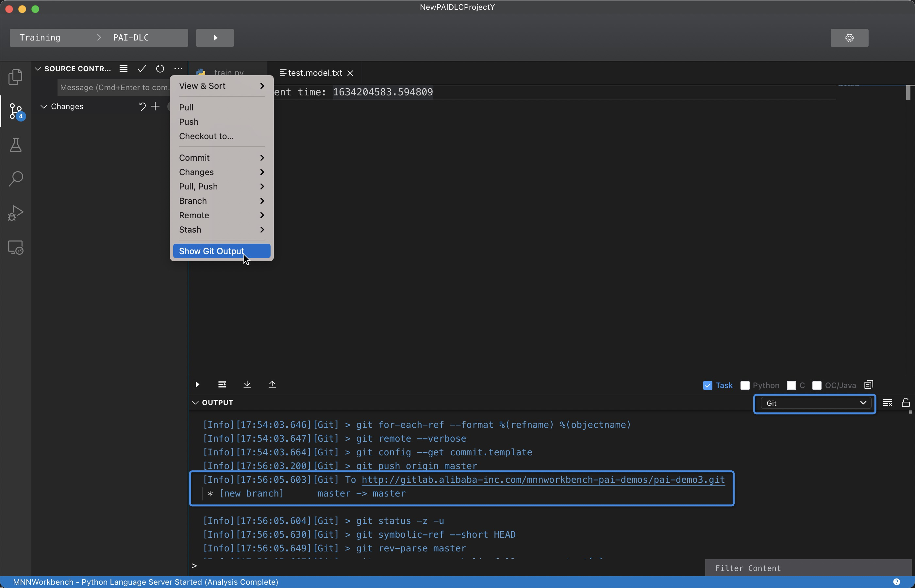Open the gitlab pai-demo3.git link
The image size is (915, 588).
point(543,480)
